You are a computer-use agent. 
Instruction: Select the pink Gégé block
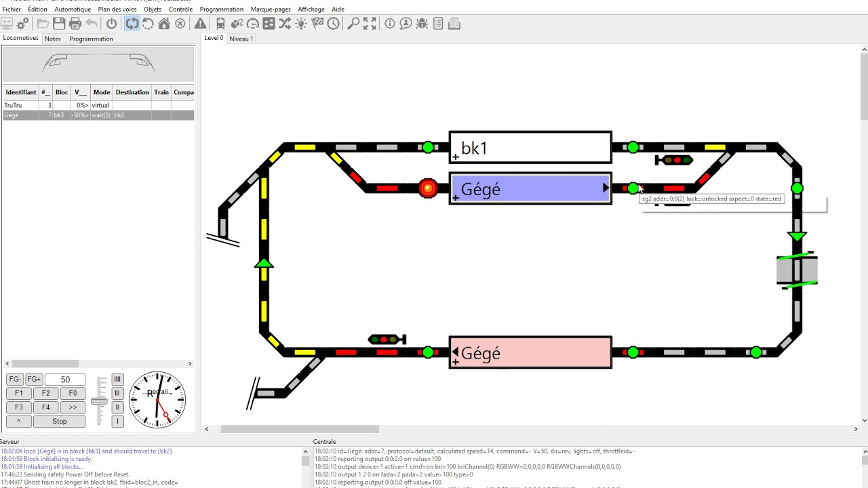click(530, 352)
